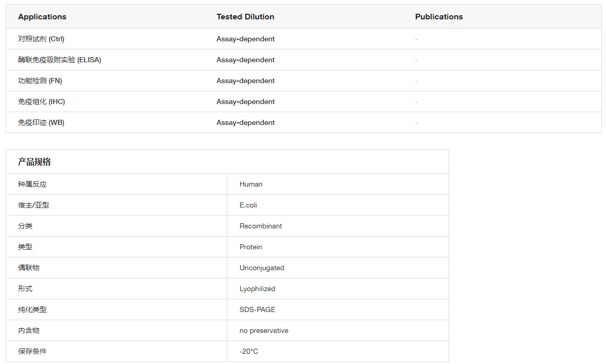606x364 pixels.
Task: Click the 产品规格 section heading
Action: tap(34, 162)
